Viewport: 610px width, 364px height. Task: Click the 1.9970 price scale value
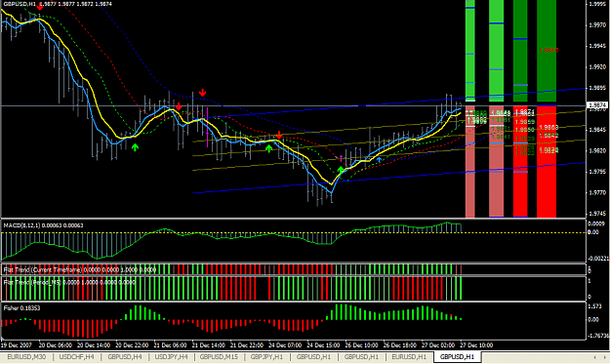(597, 25)
